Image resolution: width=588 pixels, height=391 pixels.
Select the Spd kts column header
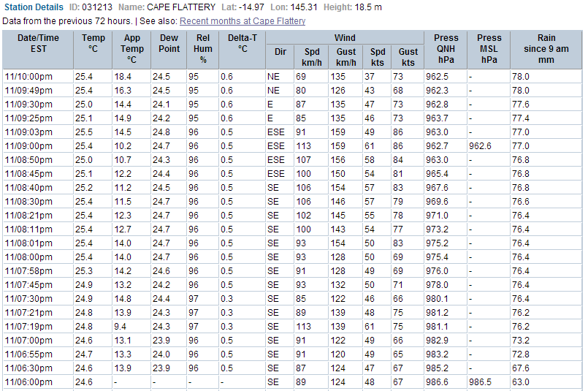pyautogui.click(x=378, y=57)
